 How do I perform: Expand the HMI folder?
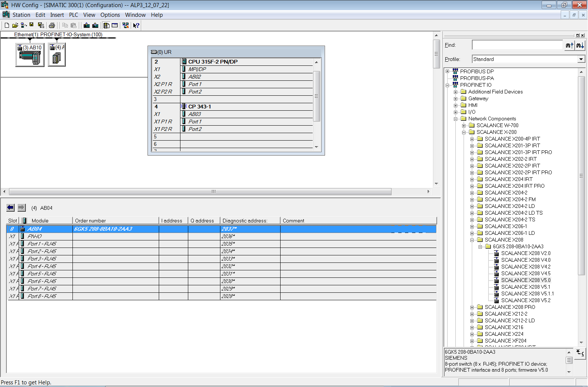coord(456,105)
